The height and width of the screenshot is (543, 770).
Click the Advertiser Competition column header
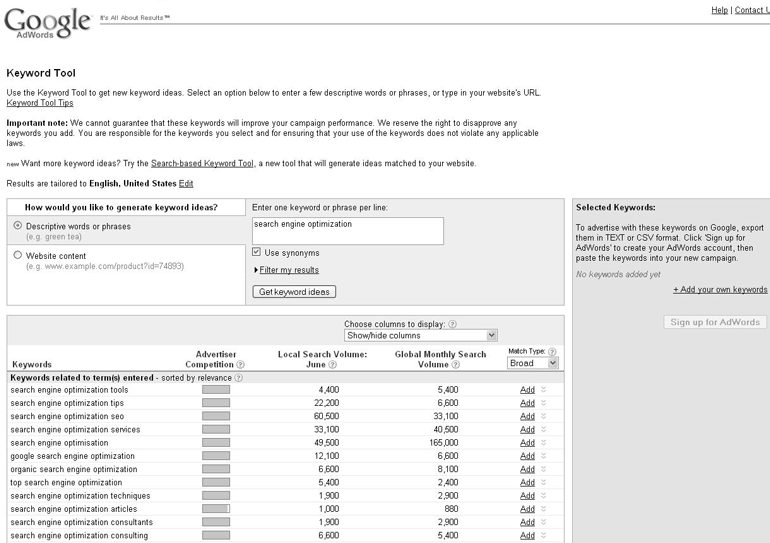215,359
